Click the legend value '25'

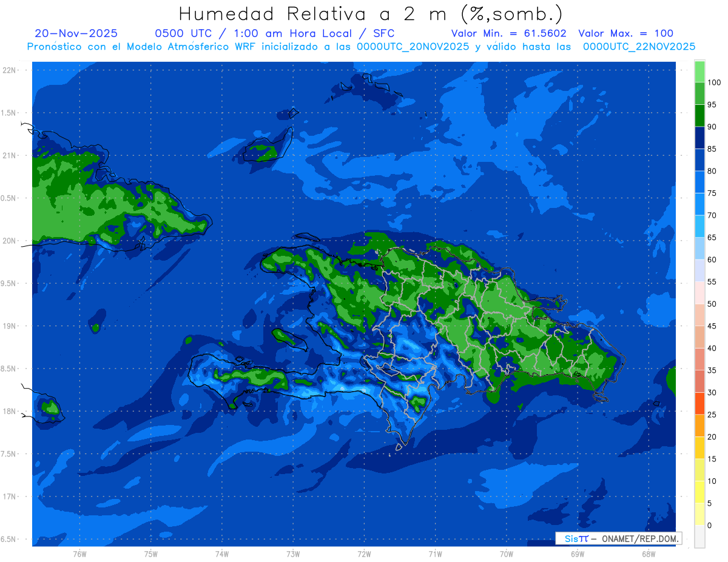pos(712,415)
